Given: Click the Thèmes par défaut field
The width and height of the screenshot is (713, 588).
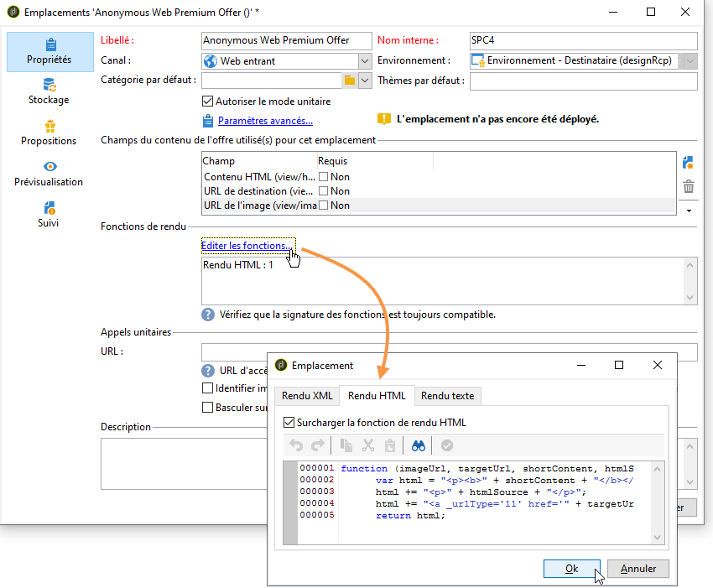Looking at the screenshot, I should 584,81.
